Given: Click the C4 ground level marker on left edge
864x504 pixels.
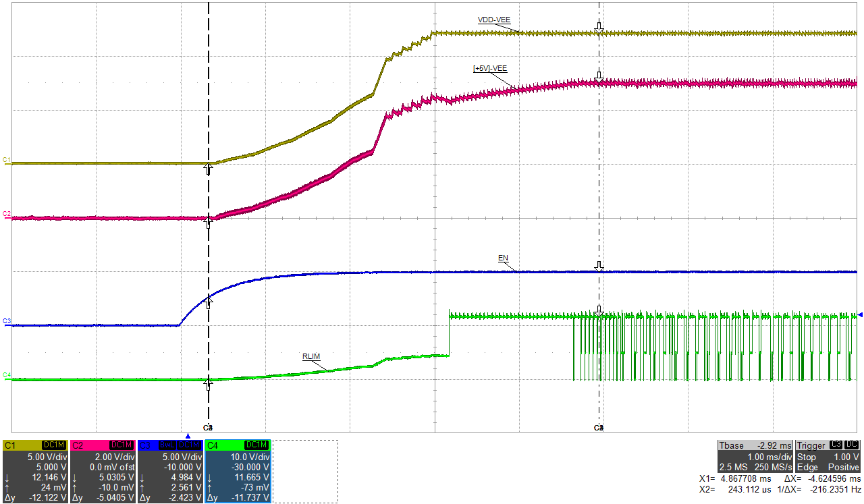Looking at the screenshot, I should pos(7,375).
